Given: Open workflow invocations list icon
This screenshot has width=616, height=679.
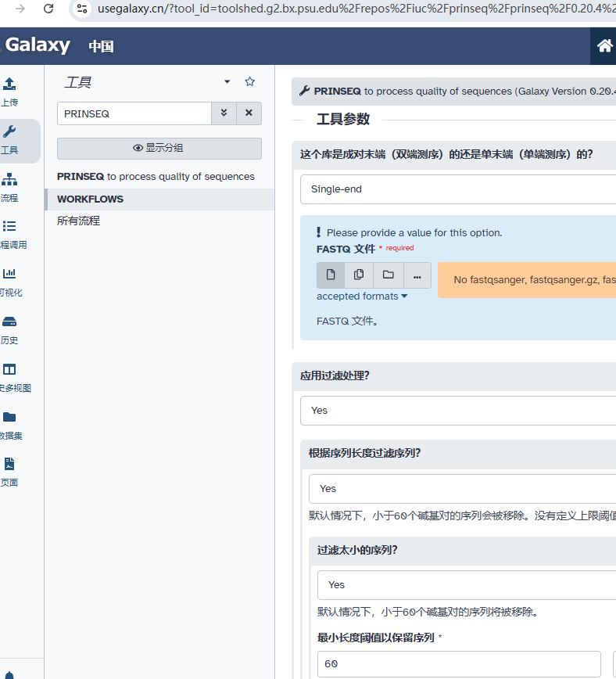Looking at the screenshot, I should (9, 226).
